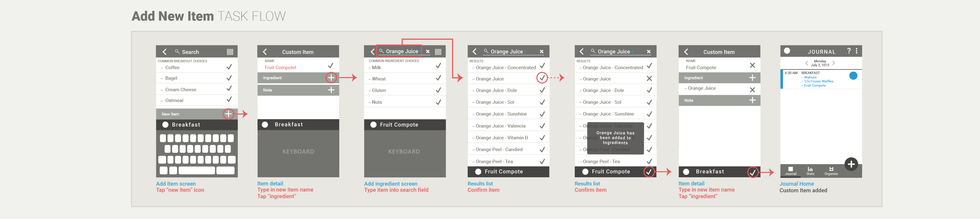
Task: Tap the checkmark in the Fruit Compote footer
Action: pos(649,172)
